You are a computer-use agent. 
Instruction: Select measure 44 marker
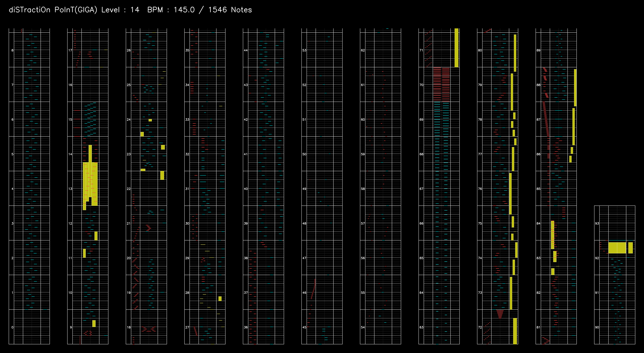pyautogui.click(x=246, y=50)
